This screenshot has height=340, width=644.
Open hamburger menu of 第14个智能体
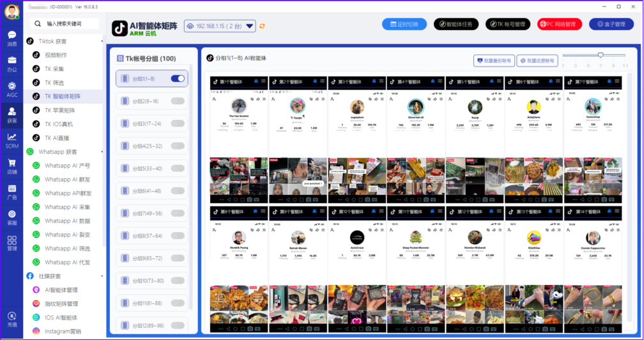point(617,212)
